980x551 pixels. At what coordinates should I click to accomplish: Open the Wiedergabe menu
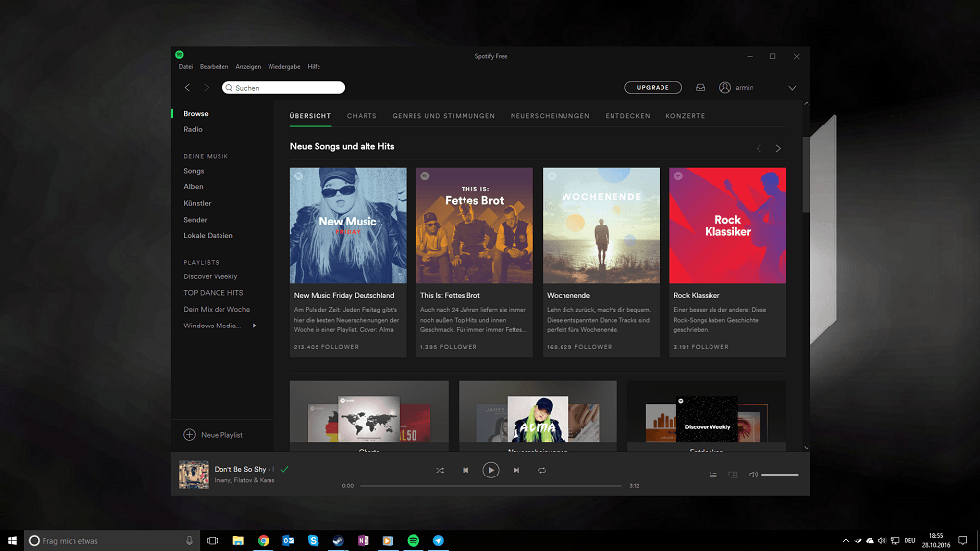click(x=284, y=67)
